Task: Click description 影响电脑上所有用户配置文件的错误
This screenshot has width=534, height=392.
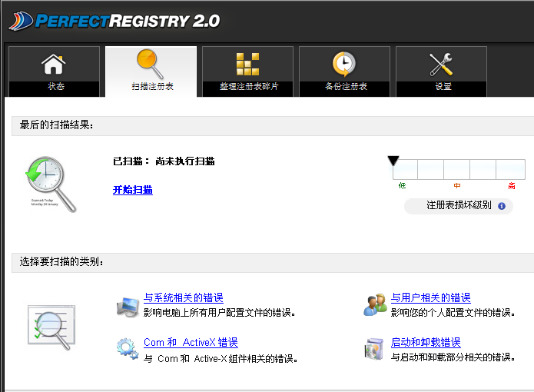Action: [x=219, y=313]
